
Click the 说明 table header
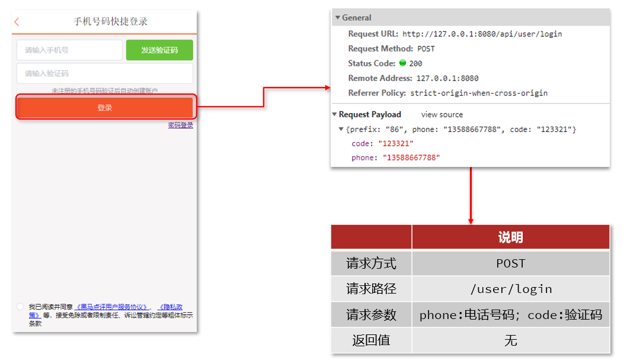[x=510, y=237]
